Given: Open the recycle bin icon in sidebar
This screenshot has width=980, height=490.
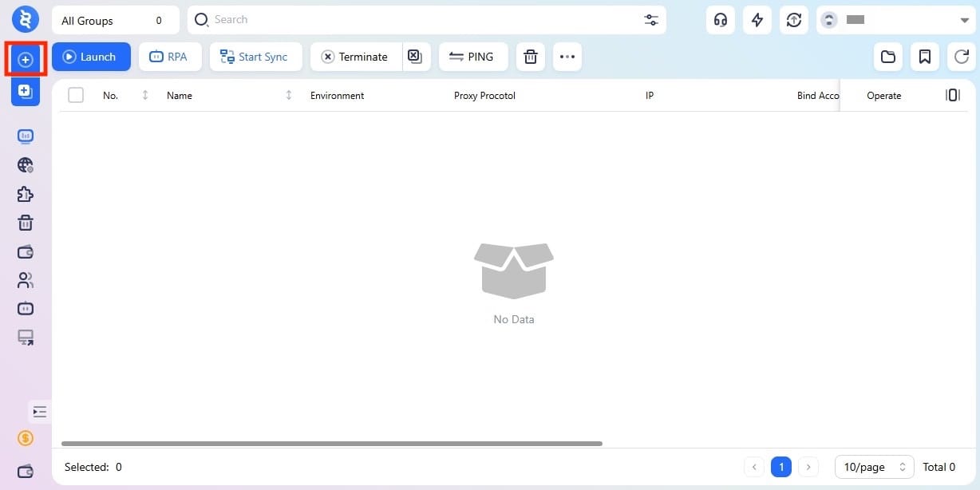Looking at the screenshot, I should [26, 223].
